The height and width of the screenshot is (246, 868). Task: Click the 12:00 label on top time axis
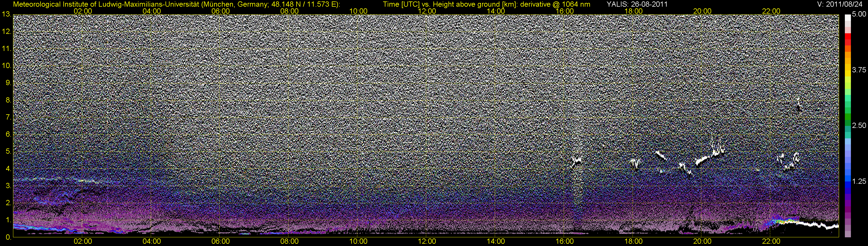427,11
